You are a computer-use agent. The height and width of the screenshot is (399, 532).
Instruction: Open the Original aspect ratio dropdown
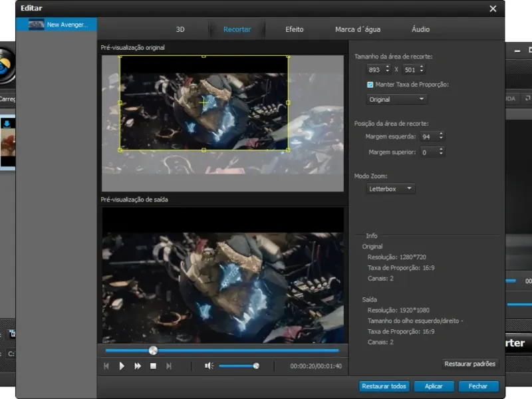(x=397, y=99)
